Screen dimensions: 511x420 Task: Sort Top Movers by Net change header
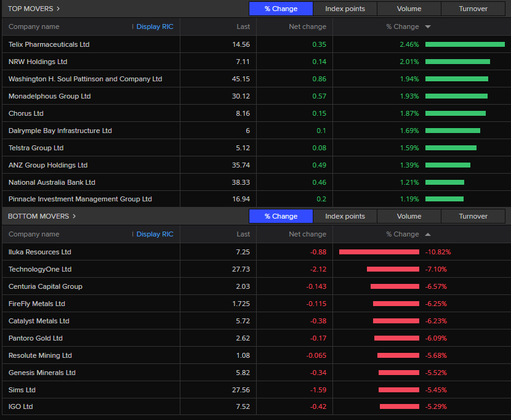pos(307,26)
